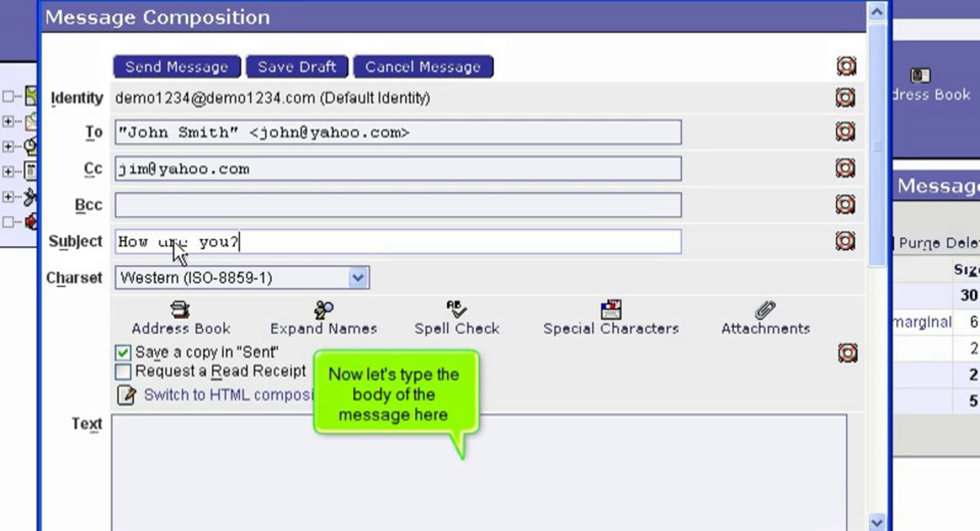Click the help lifebuoy next to To field

tap(845, 132)
